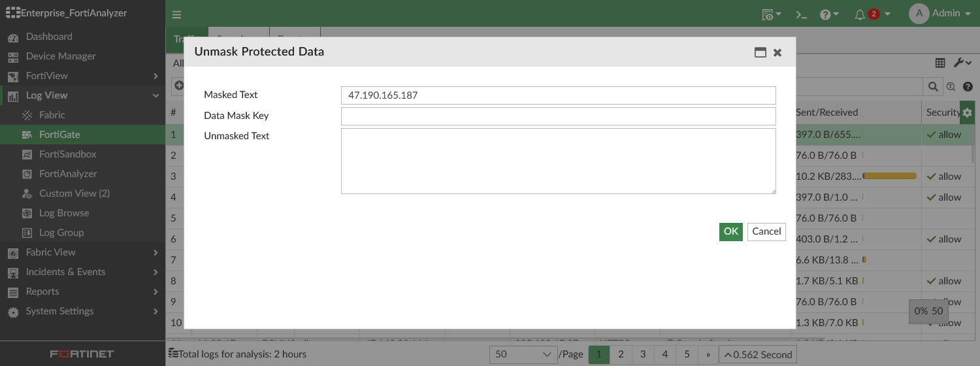Click the Sent/Received column header
This screenshot has height=366, width=980.
pyautogui.click(x=826, y=112)
